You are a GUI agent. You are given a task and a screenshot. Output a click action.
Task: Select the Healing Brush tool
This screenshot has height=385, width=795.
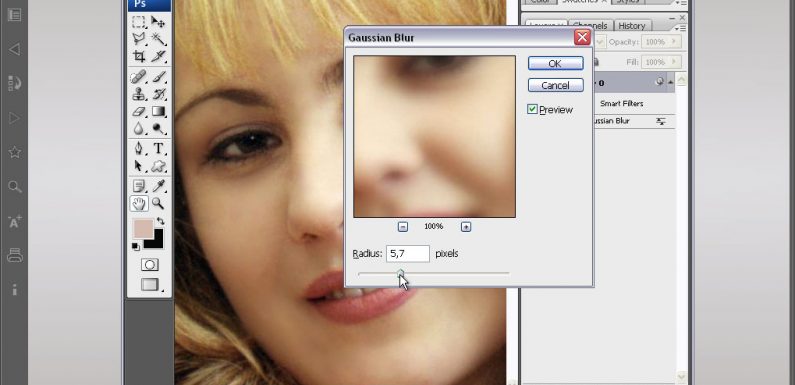(x=138, y=77)
